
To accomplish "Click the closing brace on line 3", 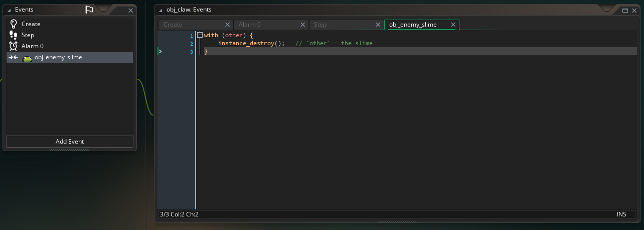I will (206, 51).
